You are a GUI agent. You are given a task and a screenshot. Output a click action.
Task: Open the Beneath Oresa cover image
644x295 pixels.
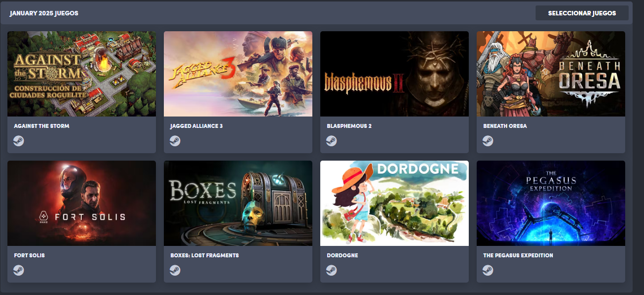tap(551, 74)
